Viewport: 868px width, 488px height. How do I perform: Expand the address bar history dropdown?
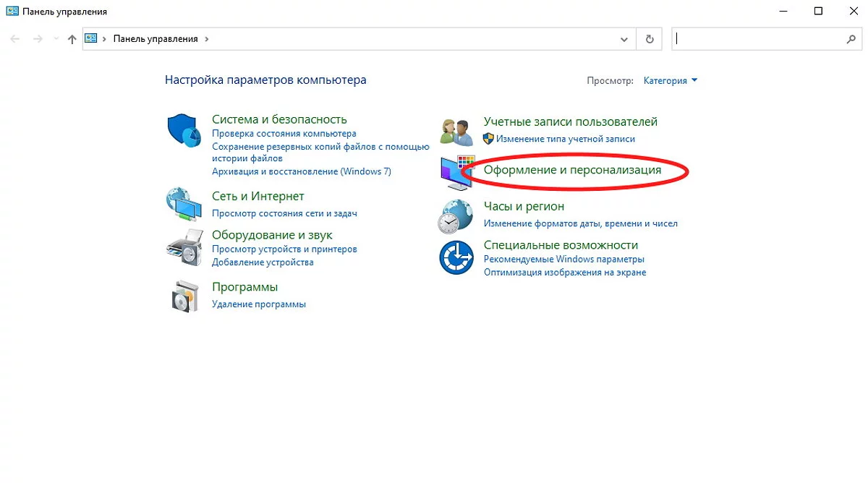[x=625, y=40]
